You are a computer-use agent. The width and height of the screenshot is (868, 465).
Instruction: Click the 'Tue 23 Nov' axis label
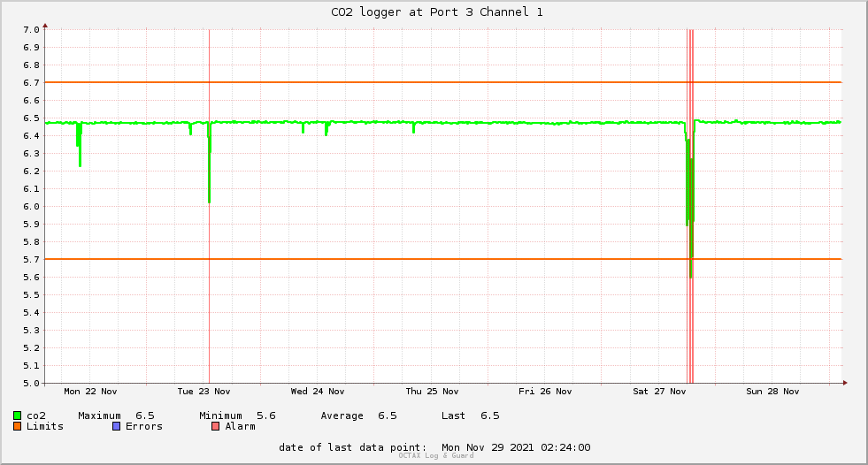(x=204, y=392)
